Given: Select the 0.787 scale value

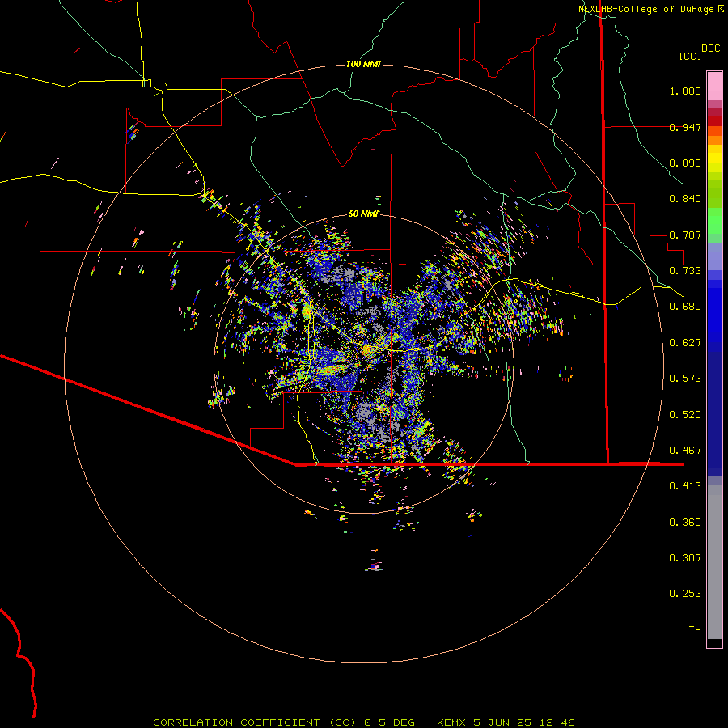Looking at the screenshot, I should click(x=685, y=235).
